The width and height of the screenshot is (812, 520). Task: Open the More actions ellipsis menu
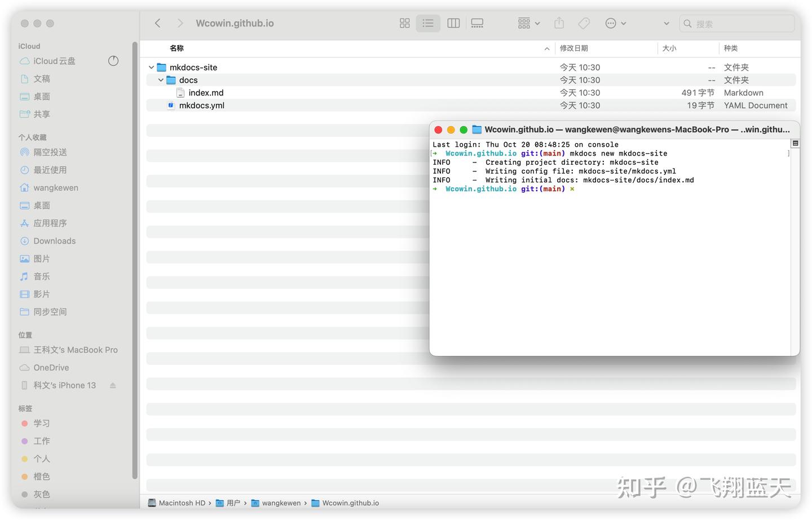point(615,23)
